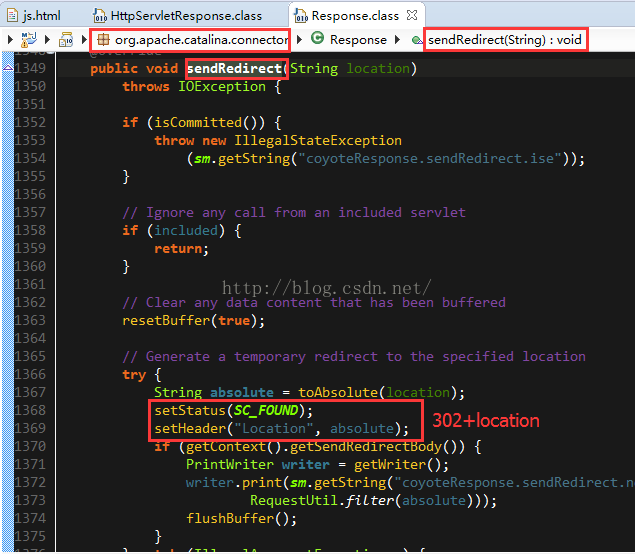Click getWriter() on line 1371
The image size is (635, 554).
point(397,465)
